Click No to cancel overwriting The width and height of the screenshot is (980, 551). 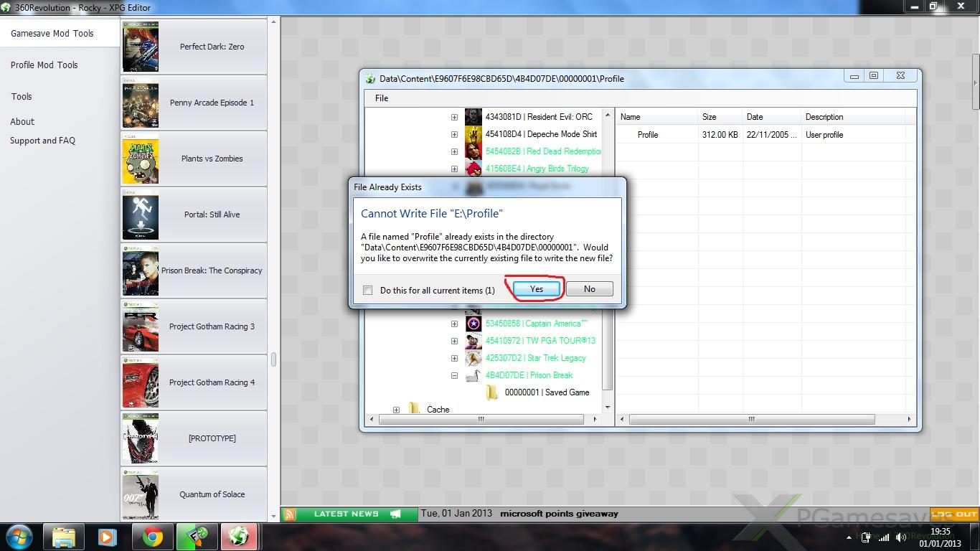point(589,289)
